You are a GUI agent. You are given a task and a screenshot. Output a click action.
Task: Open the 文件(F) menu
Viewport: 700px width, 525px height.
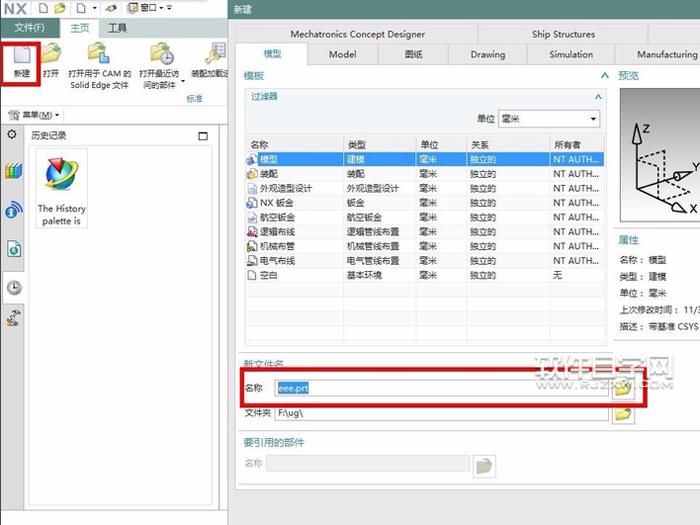point(28,27)
